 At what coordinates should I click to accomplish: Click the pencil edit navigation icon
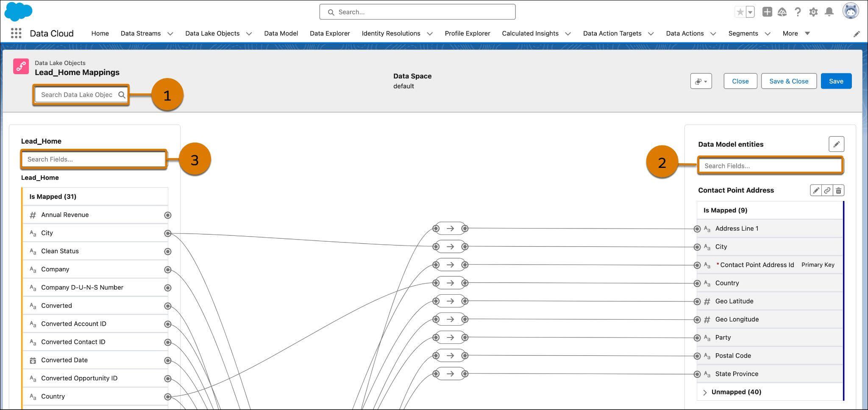(x=857, y=34)
